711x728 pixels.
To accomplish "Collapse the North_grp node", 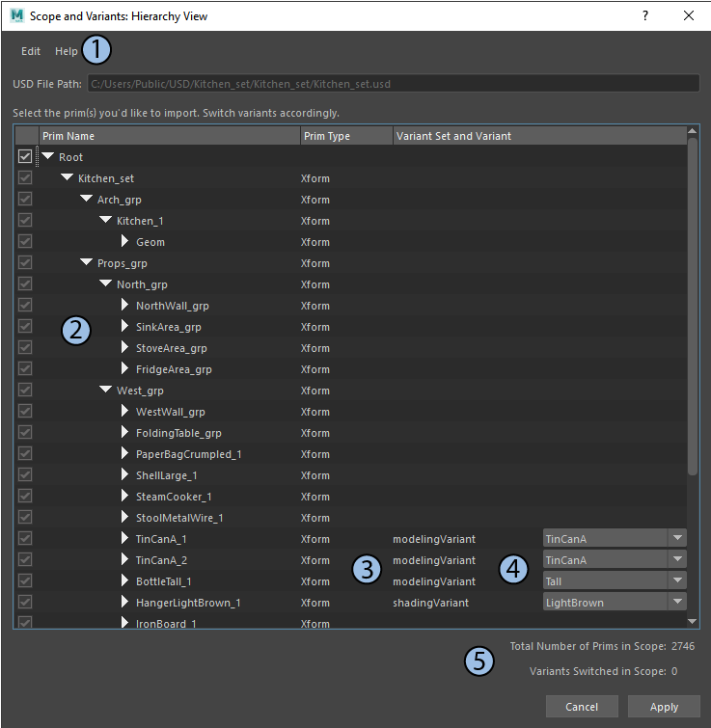I will click(106, 283).
